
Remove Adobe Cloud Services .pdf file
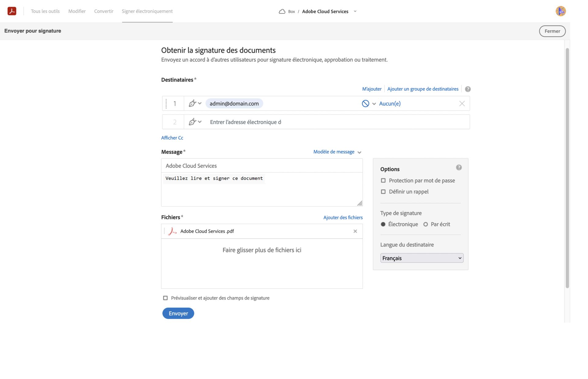point(355,231)
